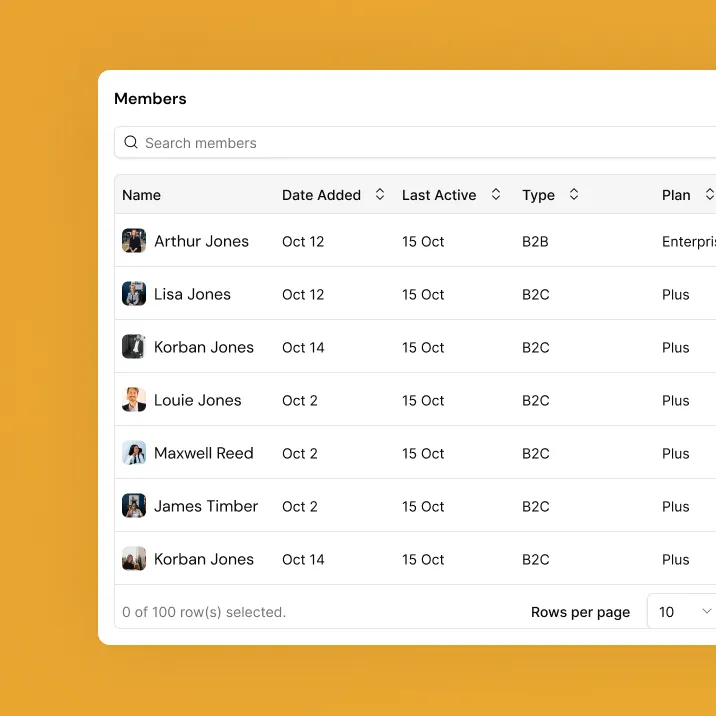Click the rows selected status text

point(204,612)
